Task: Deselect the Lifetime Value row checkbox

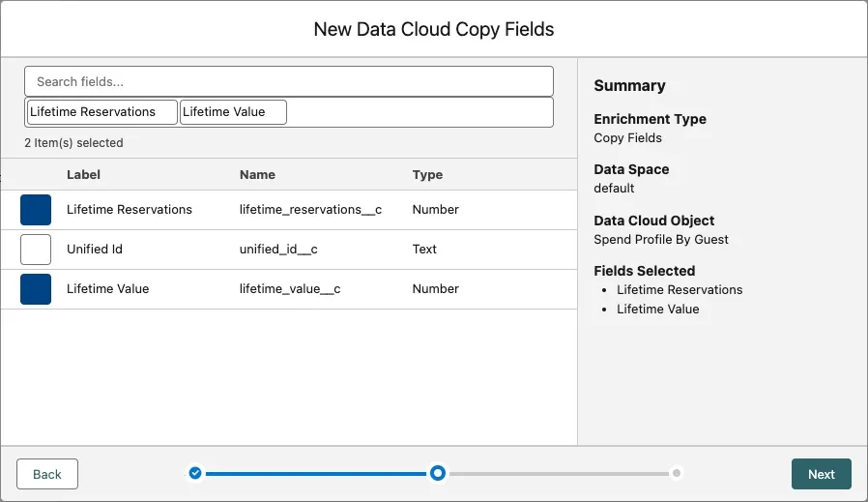Action: click(x=36, y=289)
